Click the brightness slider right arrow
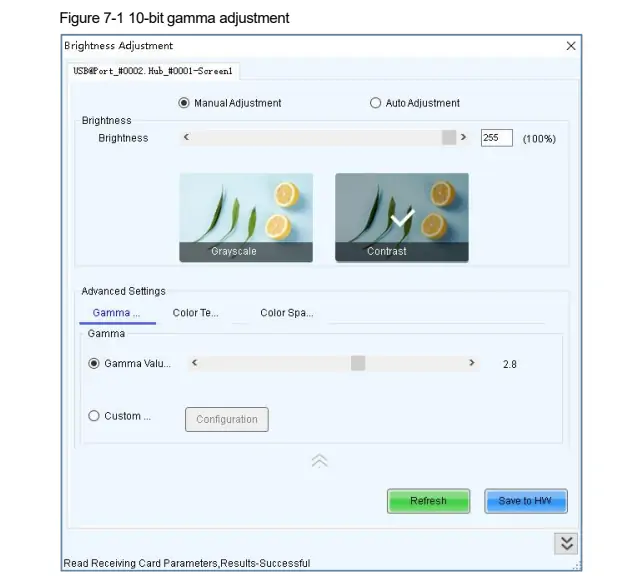 coord(462,138)
